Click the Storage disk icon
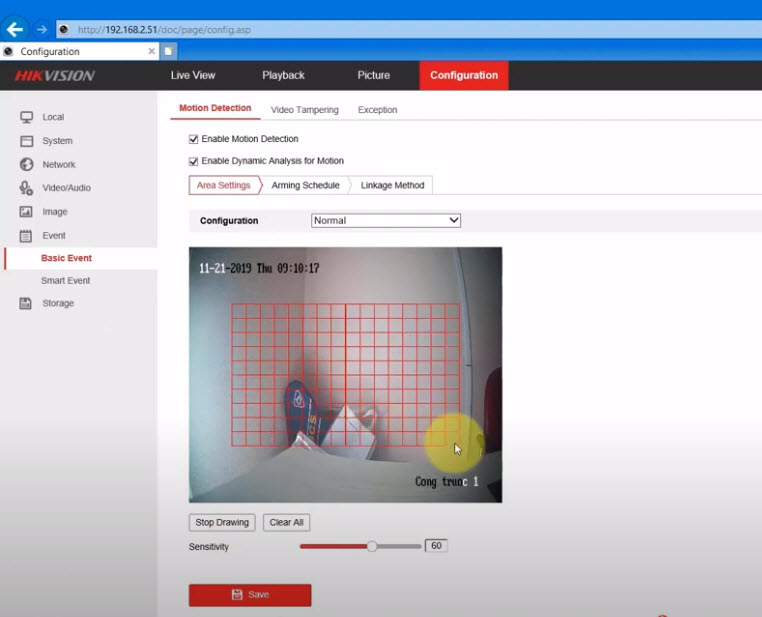Screen dimensions: 762x617 pyautogui.click(x=27, y=303)
